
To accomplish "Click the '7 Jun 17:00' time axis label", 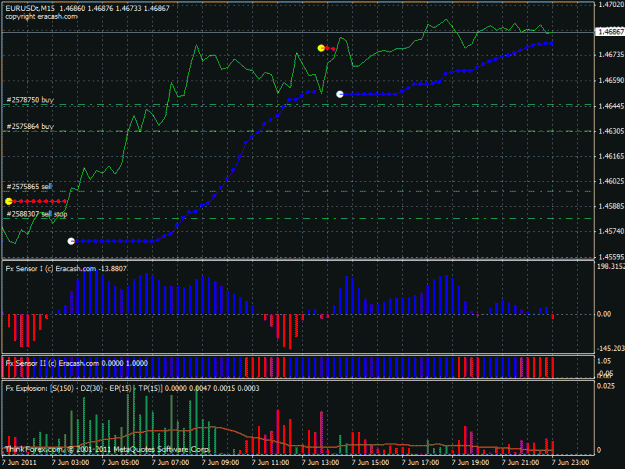I will pos(421,463).
